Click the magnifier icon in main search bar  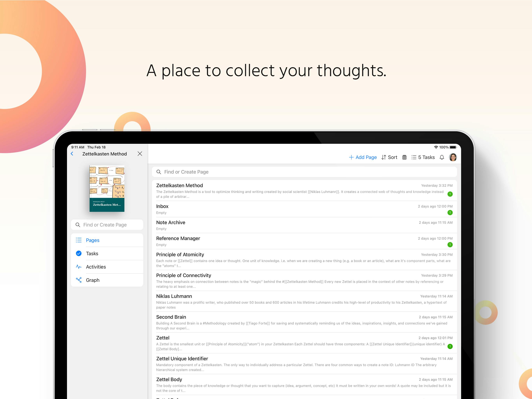159,172
